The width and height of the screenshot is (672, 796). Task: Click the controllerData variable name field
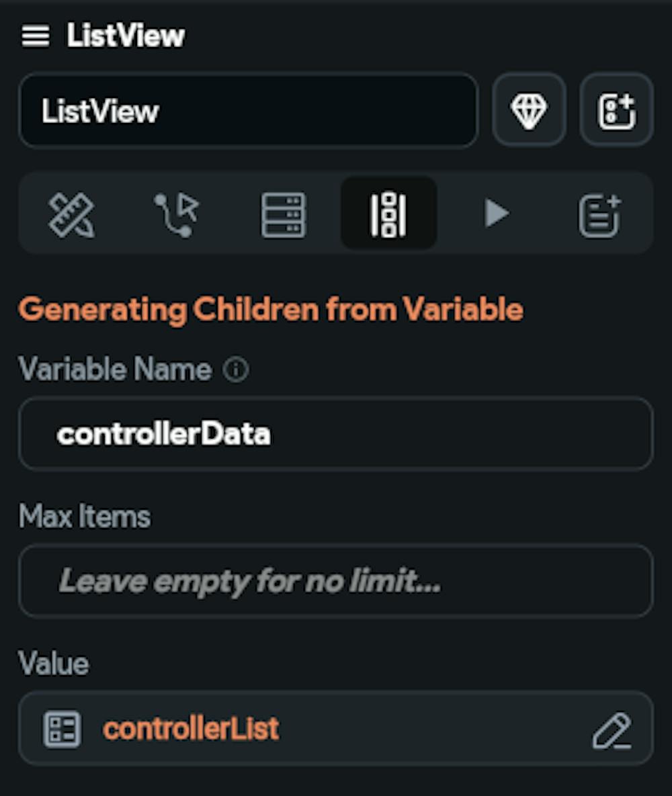coord(335,434)
